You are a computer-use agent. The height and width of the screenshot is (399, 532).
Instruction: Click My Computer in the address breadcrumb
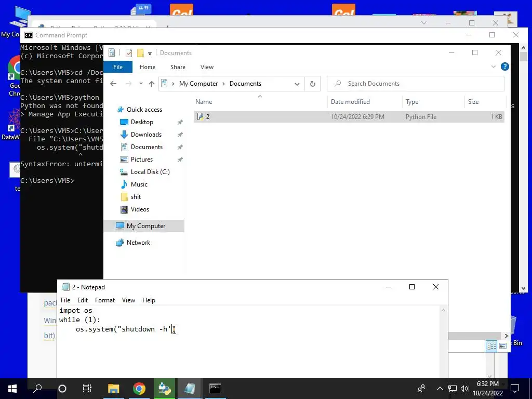(198, 84)
